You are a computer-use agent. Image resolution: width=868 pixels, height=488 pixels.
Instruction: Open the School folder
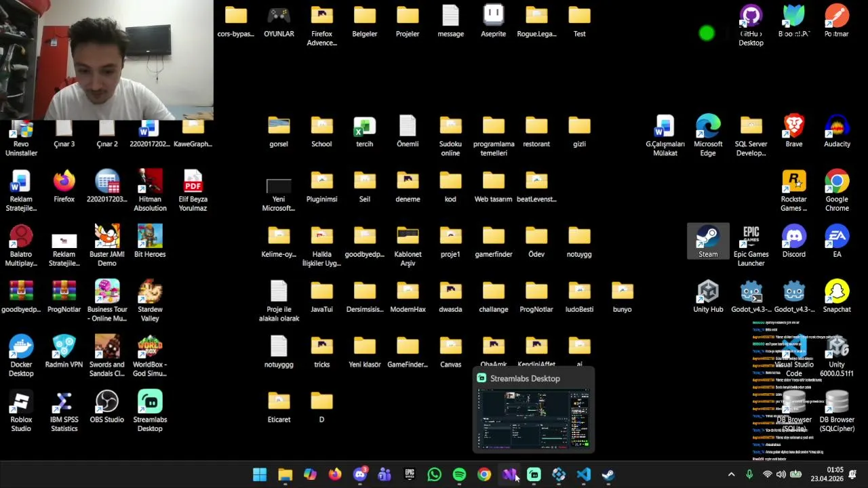(x=321, y=131)
